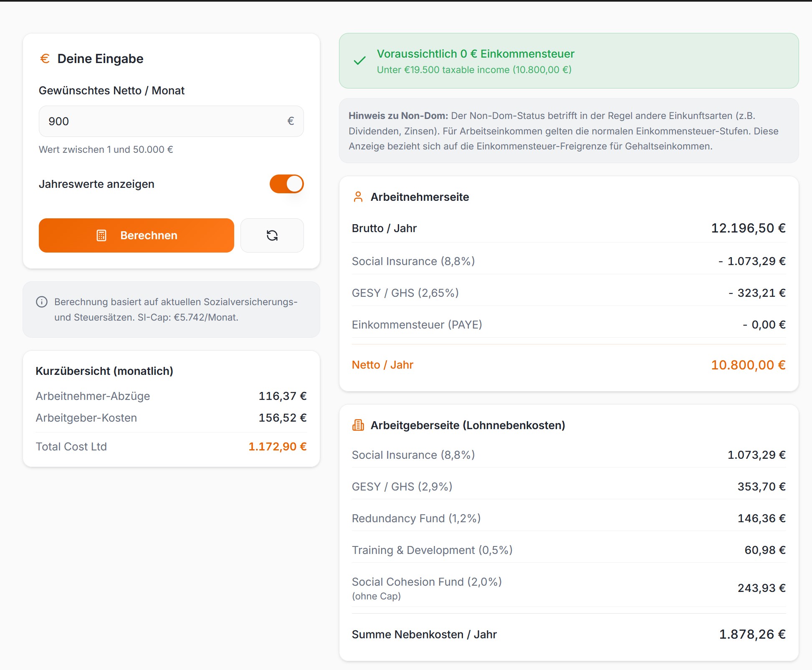Click the reset refresh icon button

point(272,235)
